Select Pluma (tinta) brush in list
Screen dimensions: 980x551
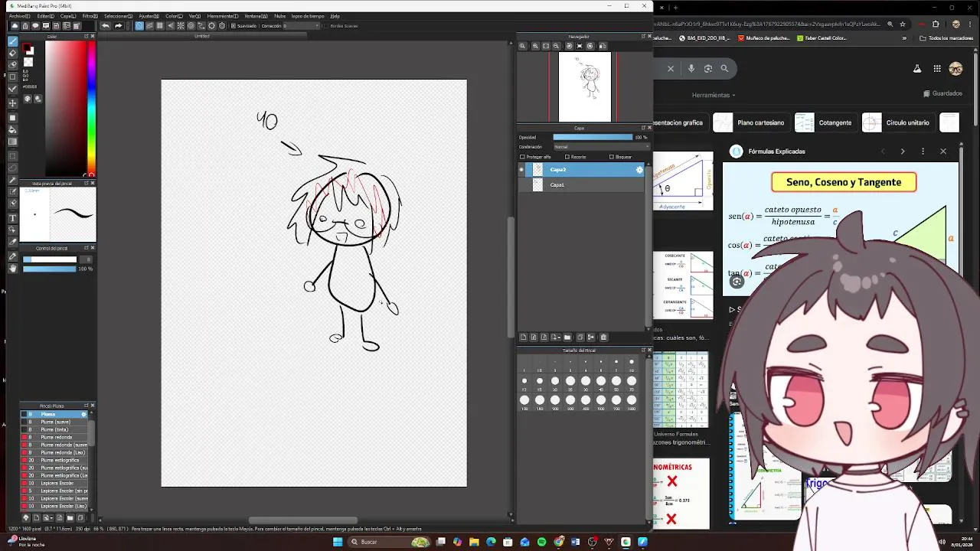pyautogui.click(x=54, y=429)
